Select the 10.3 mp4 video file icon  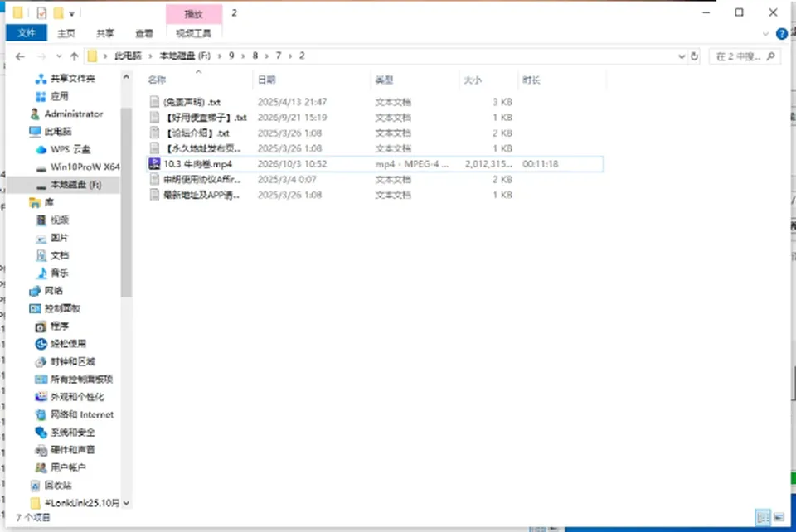(154, 164)
